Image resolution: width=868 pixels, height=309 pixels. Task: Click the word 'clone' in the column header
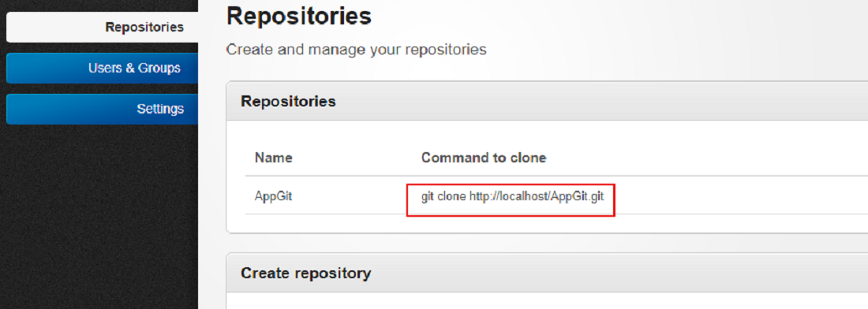click(529, 158)
